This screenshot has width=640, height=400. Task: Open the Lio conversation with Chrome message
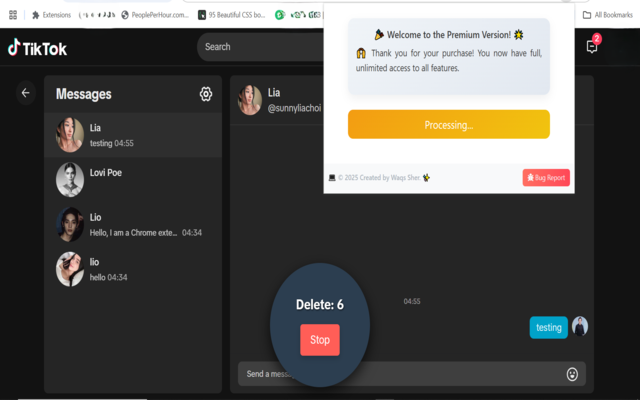(133, 224)
